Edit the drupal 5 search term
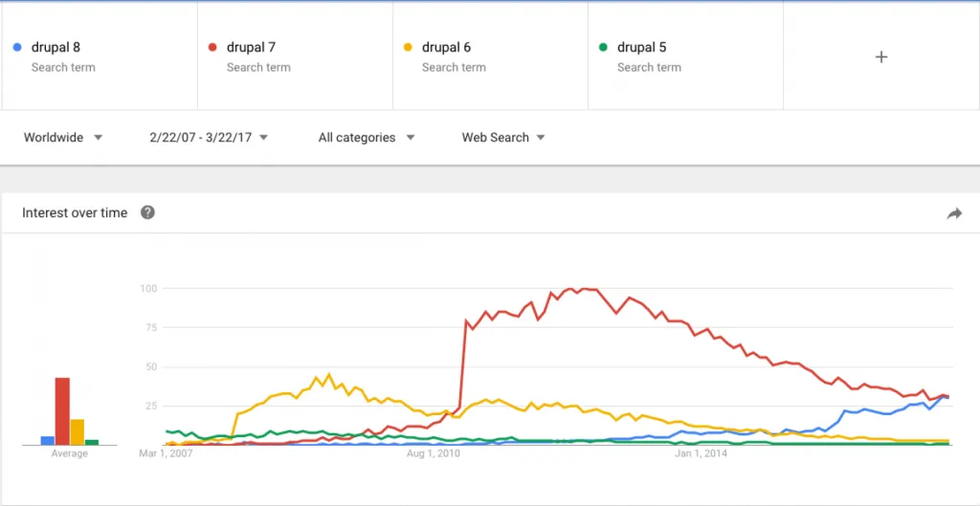The image size is (980, 506). (685, 56)
